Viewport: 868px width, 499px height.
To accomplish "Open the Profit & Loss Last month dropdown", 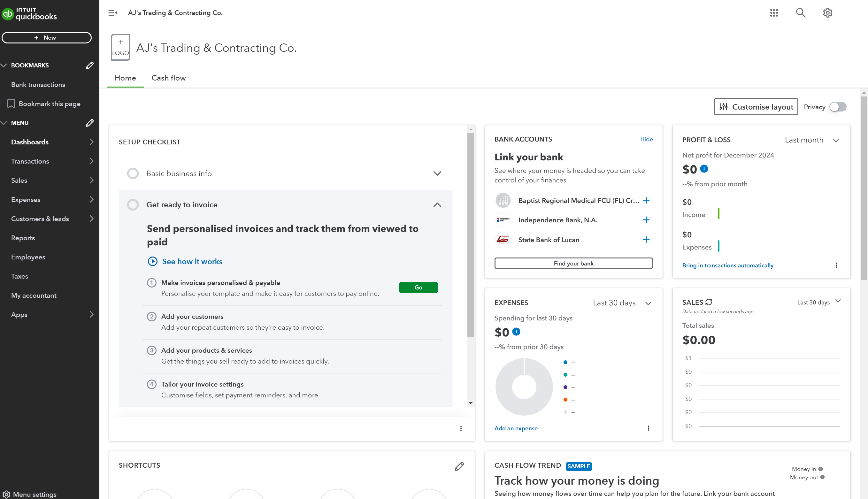I will click(811, 140).
